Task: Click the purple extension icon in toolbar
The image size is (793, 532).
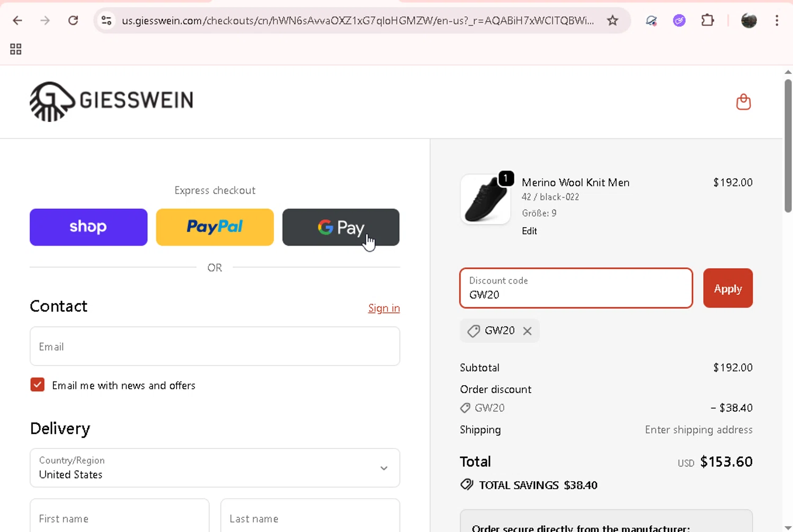Action: click(x=679, y=21)
